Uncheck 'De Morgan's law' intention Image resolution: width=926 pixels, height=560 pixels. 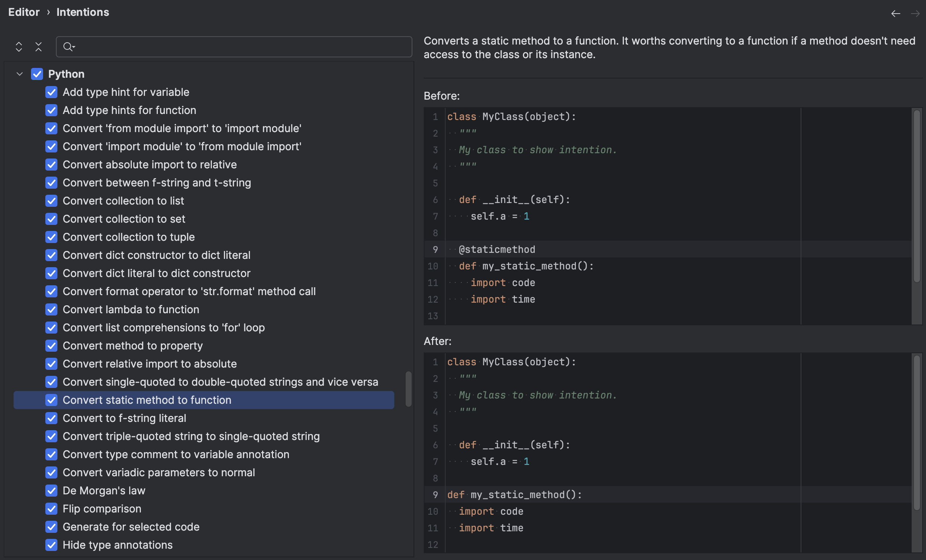coord(51,491)
